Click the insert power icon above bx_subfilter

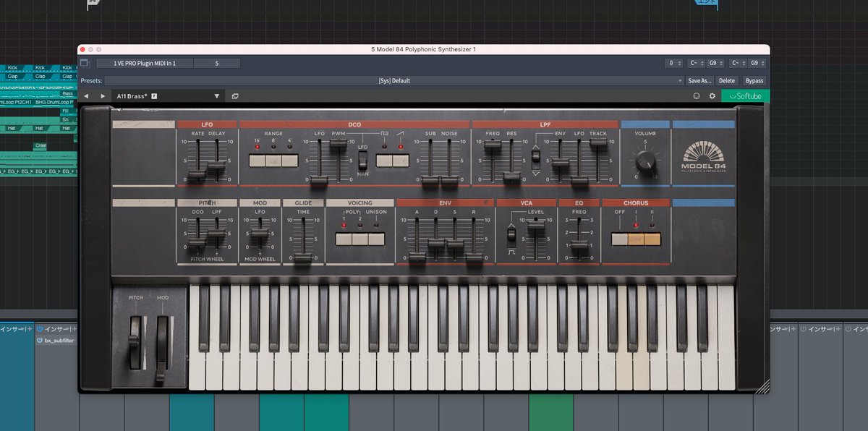39,329
